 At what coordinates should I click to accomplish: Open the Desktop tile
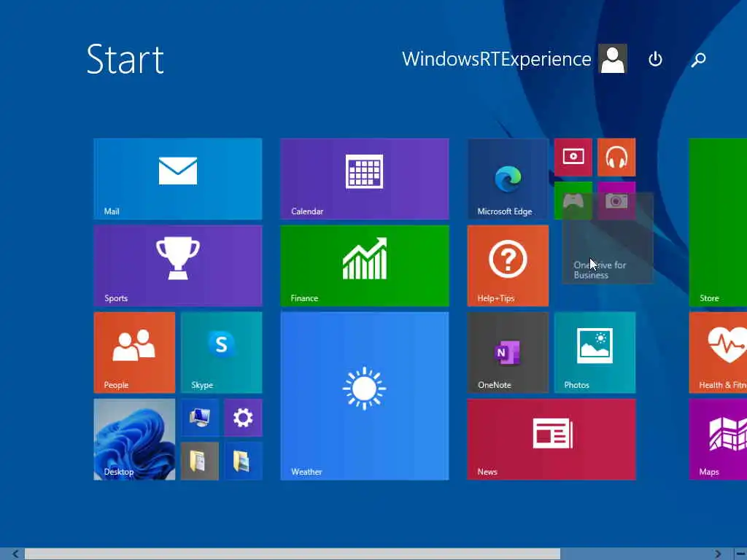click(134, 440)
